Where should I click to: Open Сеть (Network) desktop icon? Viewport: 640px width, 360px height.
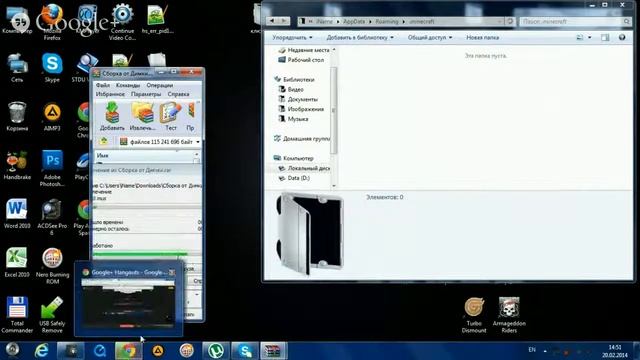[17, 67]
